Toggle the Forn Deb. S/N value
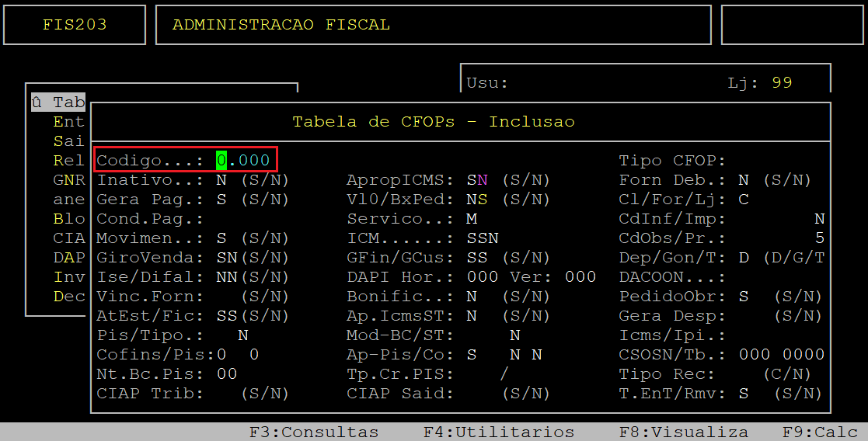 [x=744, y=180]
